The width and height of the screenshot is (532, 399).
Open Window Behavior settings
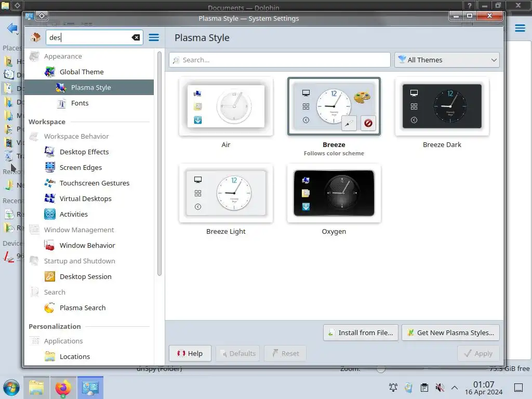pos(89,246)
